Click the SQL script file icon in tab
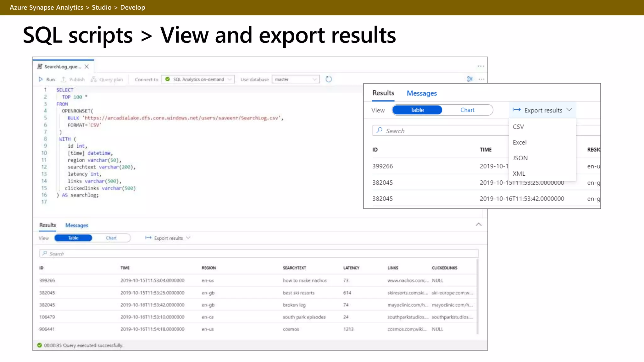 click(40, 67)
